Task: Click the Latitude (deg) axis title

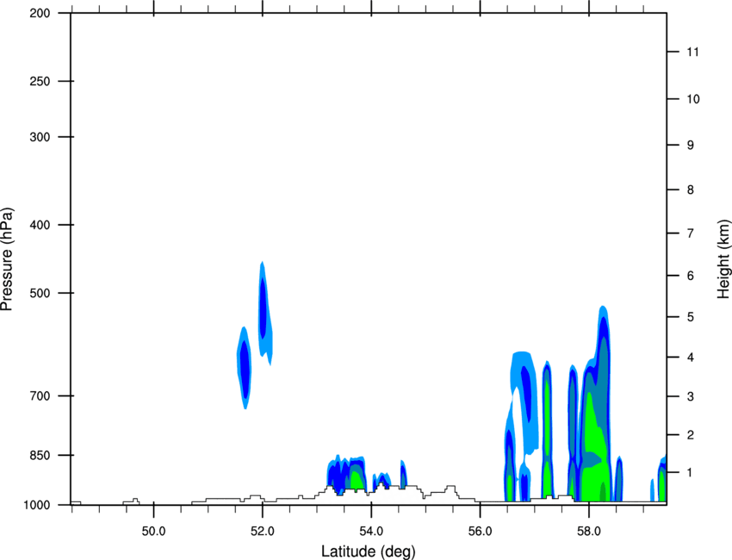Action: 368,551
